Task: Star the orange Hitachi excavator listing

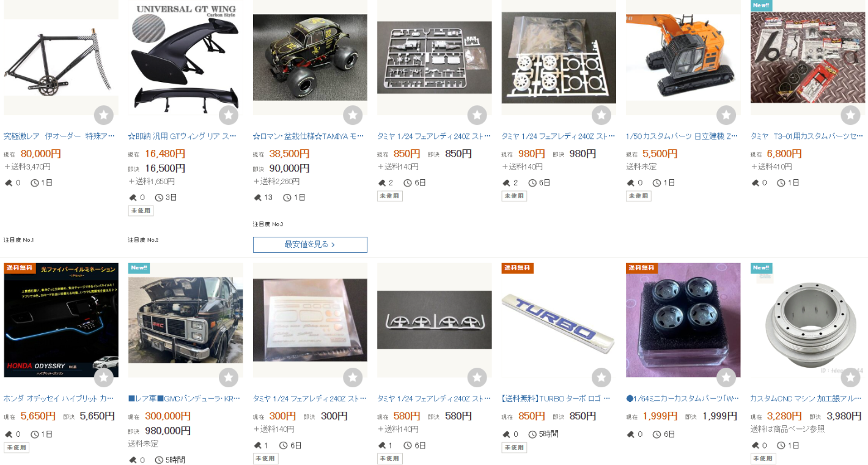Action: pyautogui.click(x=726, y=115)
